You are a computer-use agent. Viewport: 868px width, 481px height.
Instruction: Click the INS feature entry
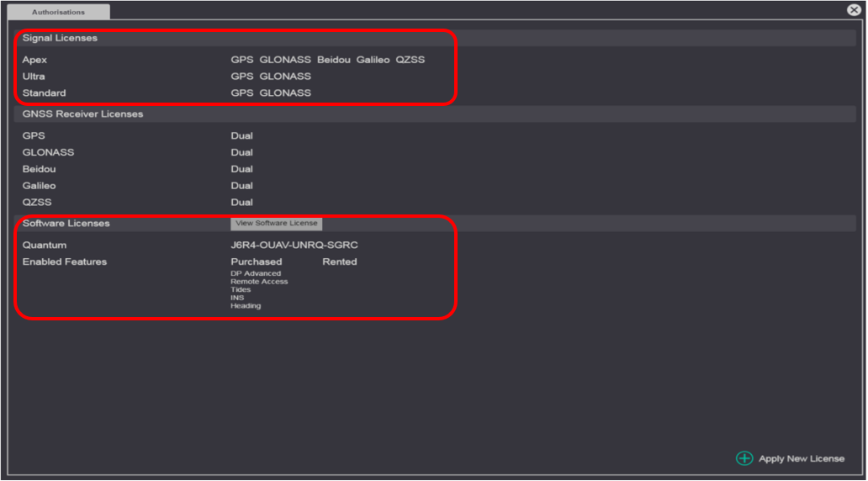point(237,297)
